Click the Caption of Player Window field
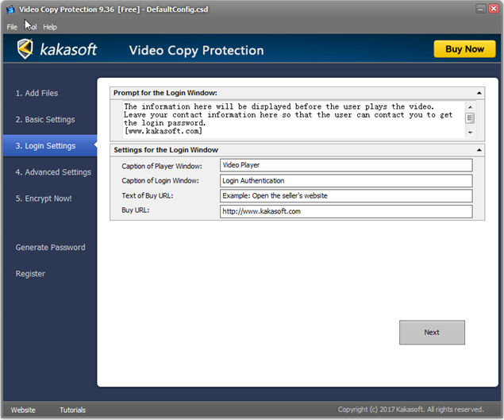Image resolution: width=504 pixels, height=420 pixels. coord(346,165)
